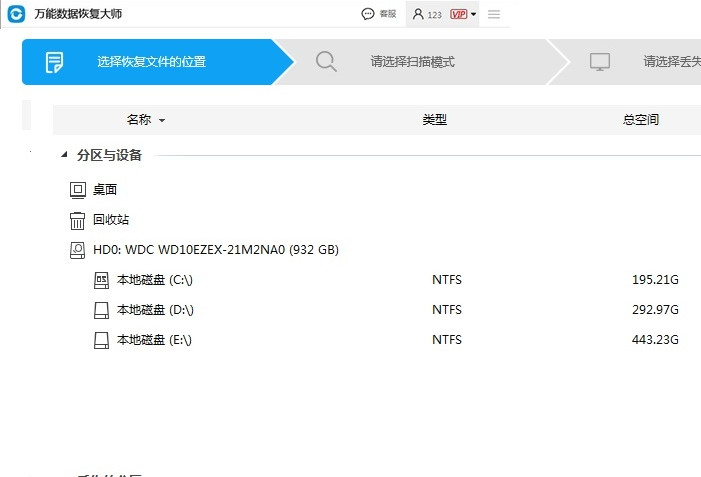Click the 桌面 desktop icon

78,190
